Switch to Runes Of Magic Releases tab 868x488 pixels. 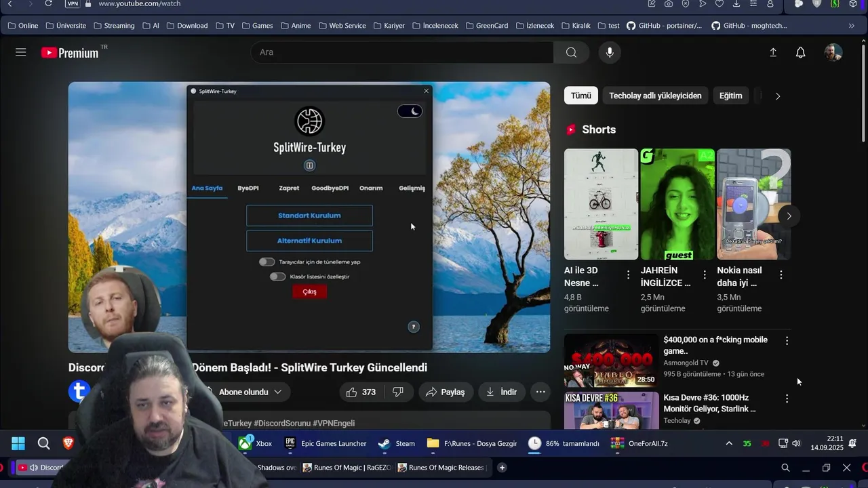click(441, 468)
